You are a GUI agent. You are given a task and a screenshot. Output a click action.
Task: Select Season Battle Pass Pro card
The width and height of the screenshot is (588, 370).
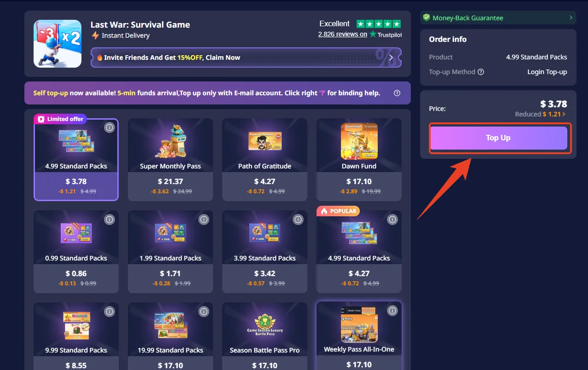[265, 336]
